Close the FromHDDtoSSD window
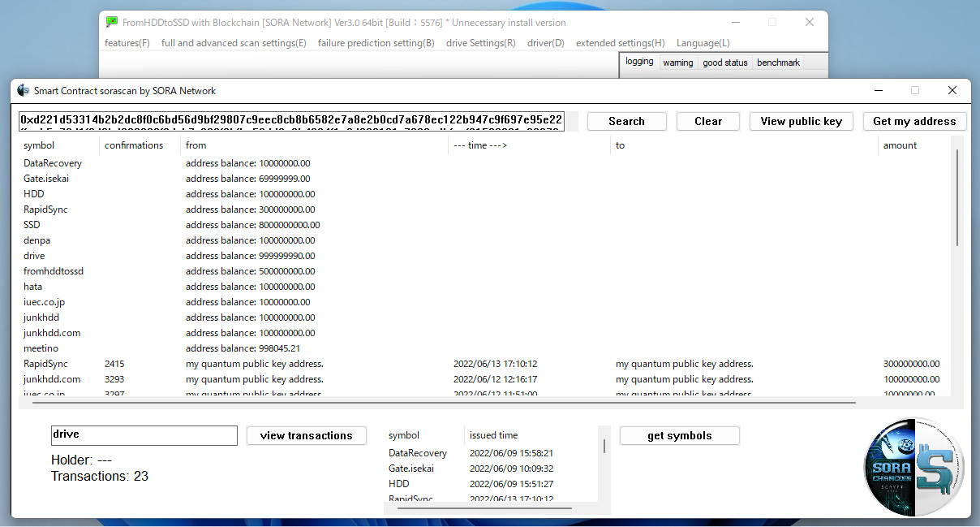 pos(810,23)
